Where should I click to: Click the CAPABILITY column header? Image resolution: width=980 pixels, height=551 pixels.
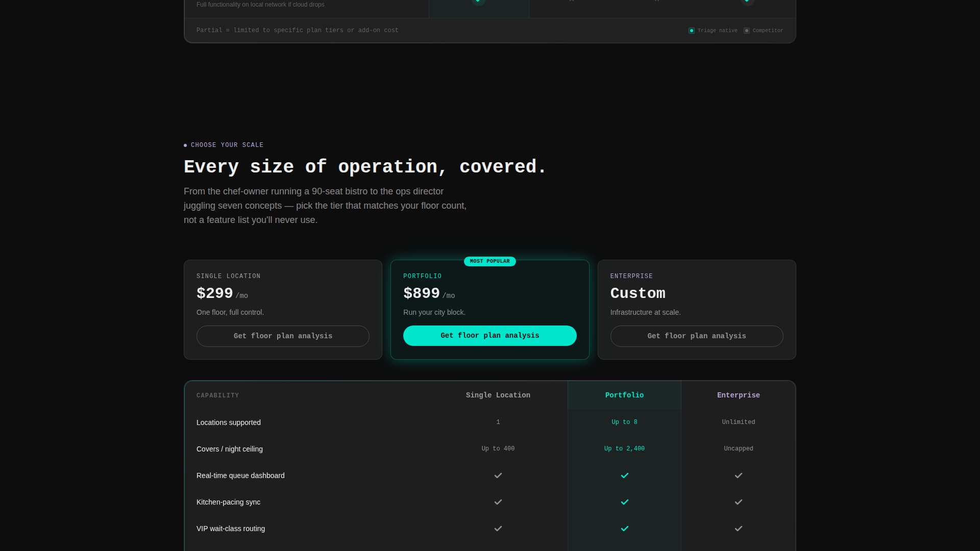tap(217, 395)
